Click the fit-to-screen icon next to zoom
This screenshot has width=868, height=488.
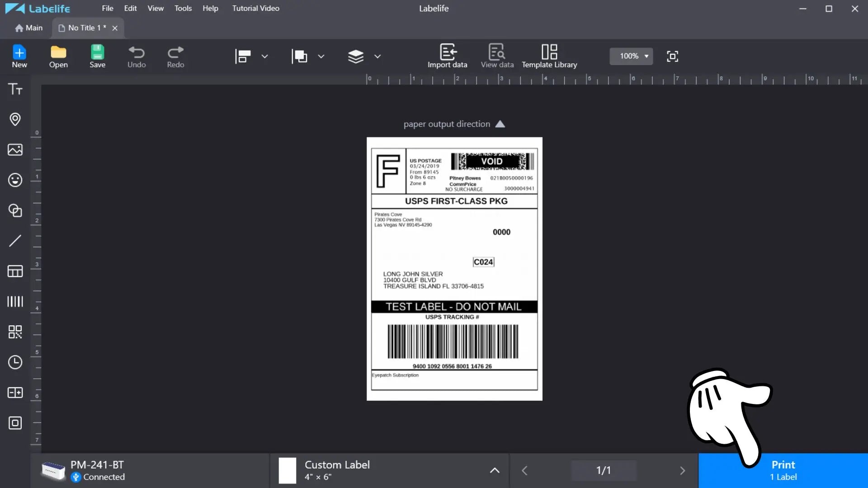672,56
